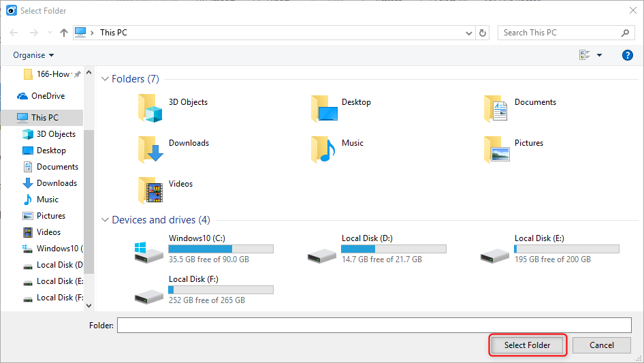Select Music in the sidebar
Screen dimensions: 644x363
tap(41, 200)
